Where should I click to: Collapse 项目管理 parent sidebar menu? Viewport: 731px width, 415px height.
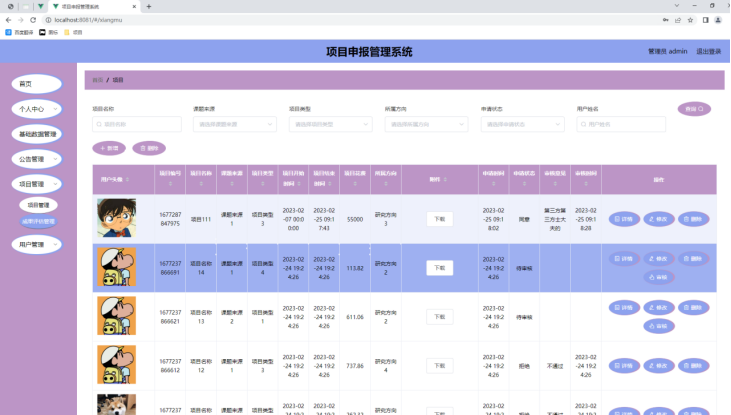(37, 184)
